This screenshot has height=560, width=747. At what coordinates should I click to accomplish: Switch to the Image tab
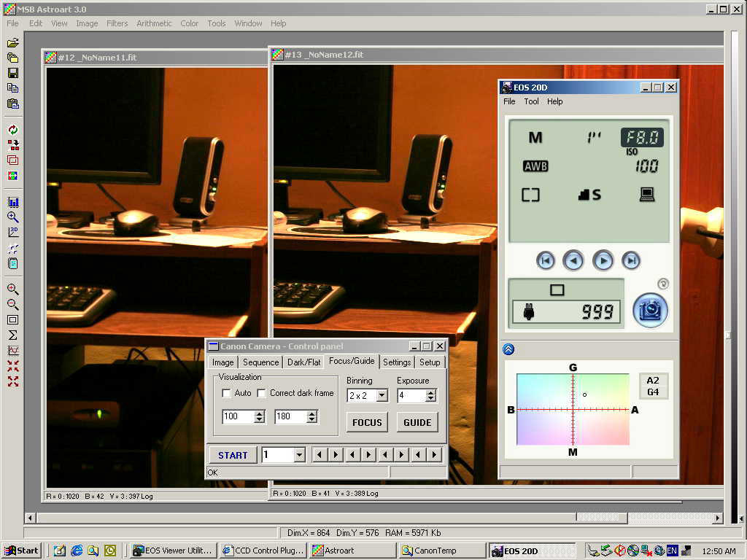pyautogui.click(x=223, y=362)
